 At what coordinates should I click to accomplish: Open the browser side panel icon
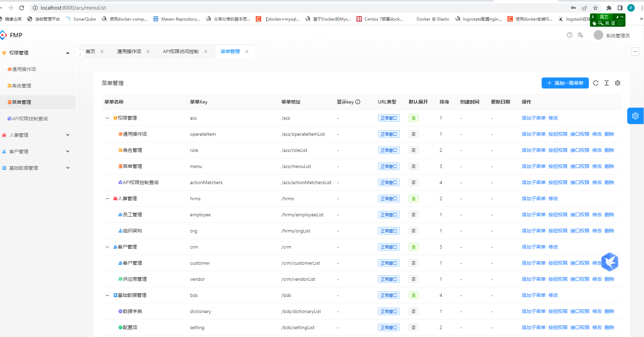click(620, 8)
